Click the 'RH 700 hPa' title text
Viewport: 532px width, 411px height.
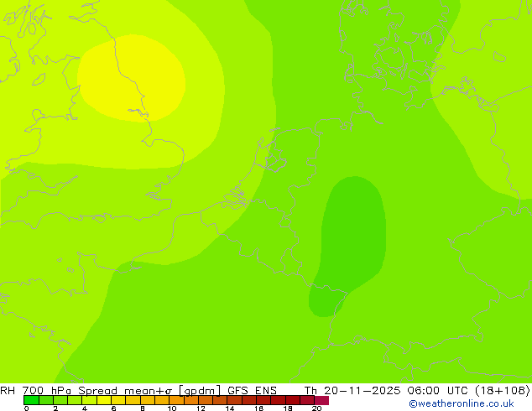35,390
